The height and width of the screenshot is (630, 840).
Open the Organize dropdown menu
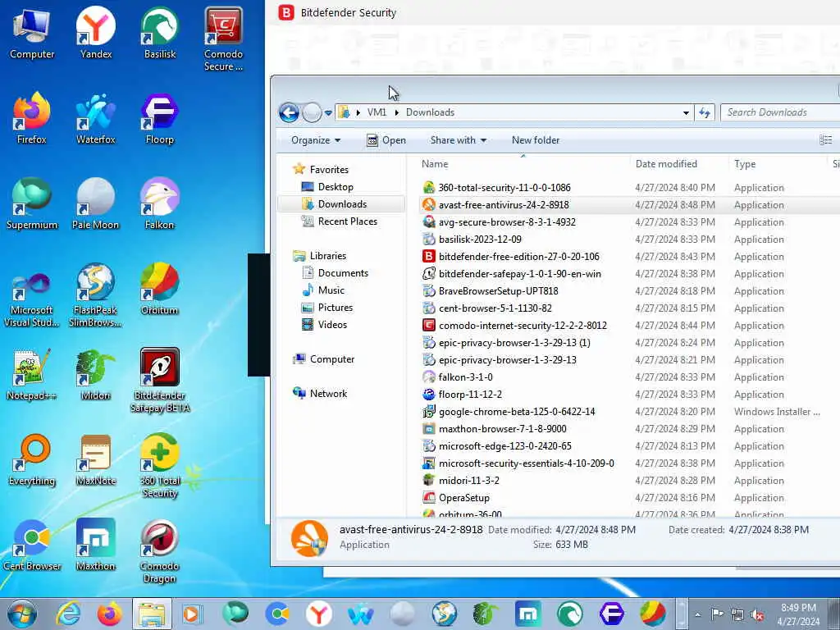coord(316,140)
